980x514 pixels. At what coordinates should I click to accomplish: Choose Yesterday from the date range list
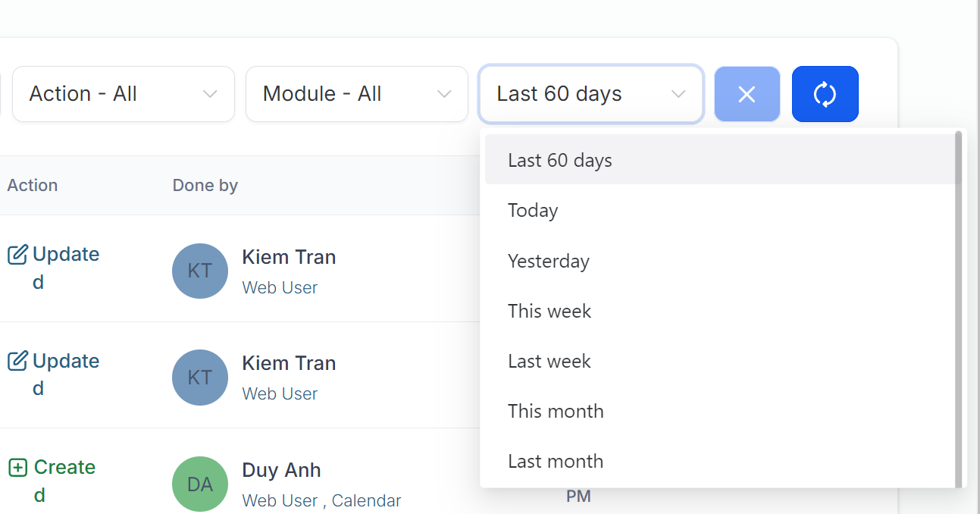[x=719, y=261]
